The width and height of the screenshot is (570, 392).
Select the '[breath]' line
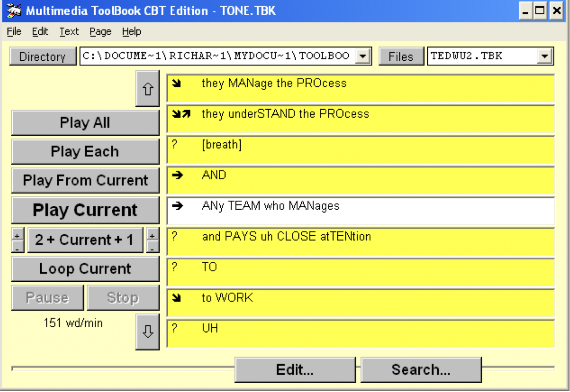click(x=361, y=149)
